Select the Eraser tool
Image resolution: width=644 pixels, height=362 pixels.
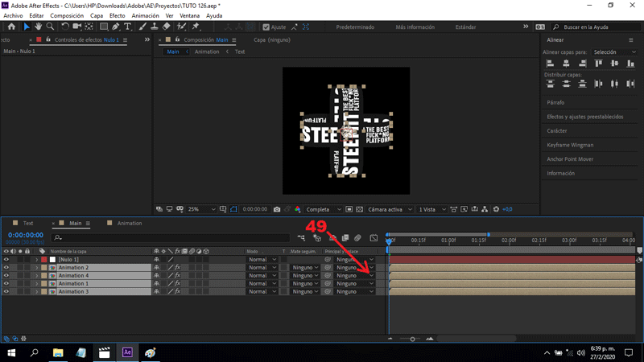tap(167, 27)
